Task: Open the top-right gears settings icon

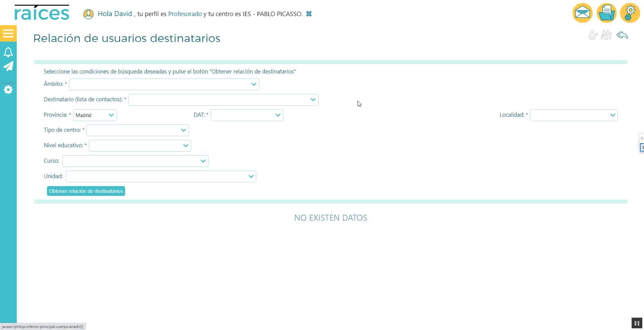Action: 630,13
